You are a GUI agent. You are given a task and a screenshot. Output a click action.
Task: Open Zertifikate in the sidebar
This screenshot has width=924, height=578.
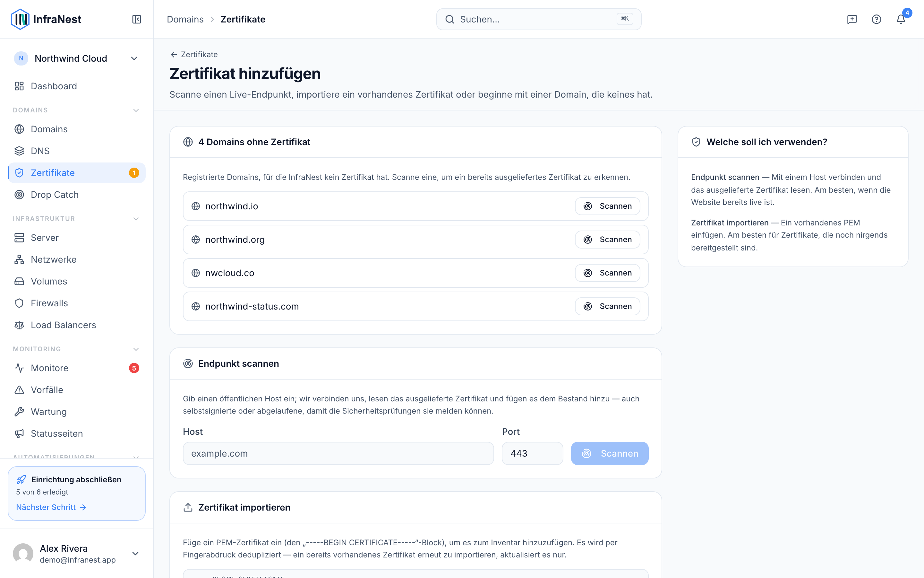(76, 173)
